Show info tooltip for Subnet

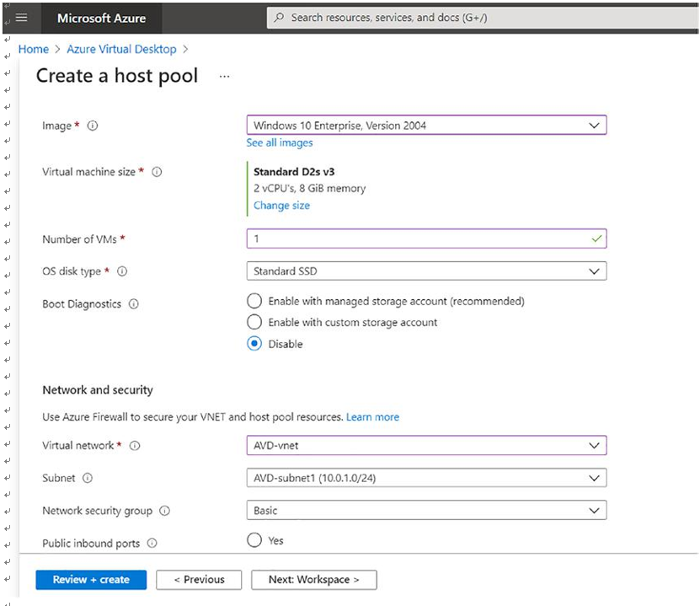(88, 478)
